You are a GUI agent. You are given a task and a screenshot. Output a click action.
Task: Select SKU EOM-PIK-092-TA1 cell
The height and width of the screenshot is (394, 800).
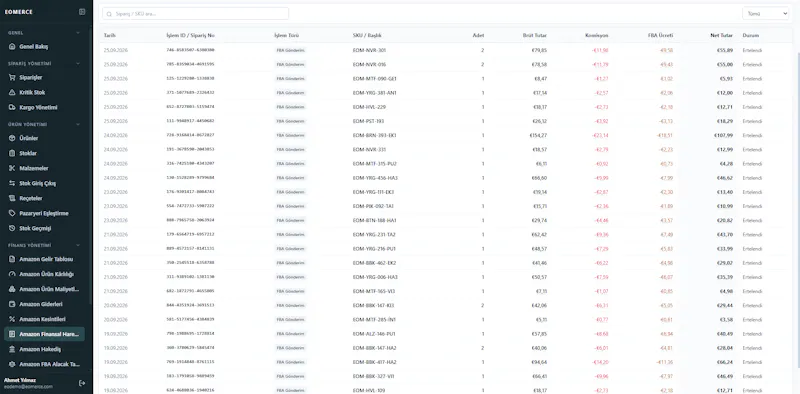pos(373,206)
